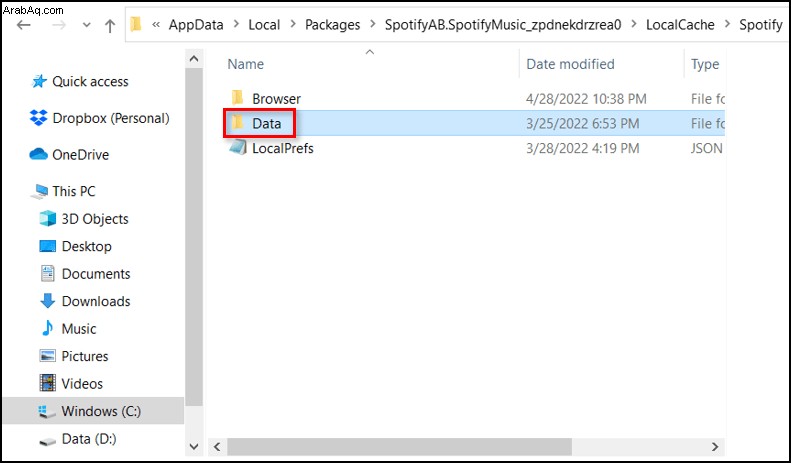This screenshot has width=791, height=463.
Task: Click the 3/28/2022 4:19 PM date cell
Action: point(583,148)
